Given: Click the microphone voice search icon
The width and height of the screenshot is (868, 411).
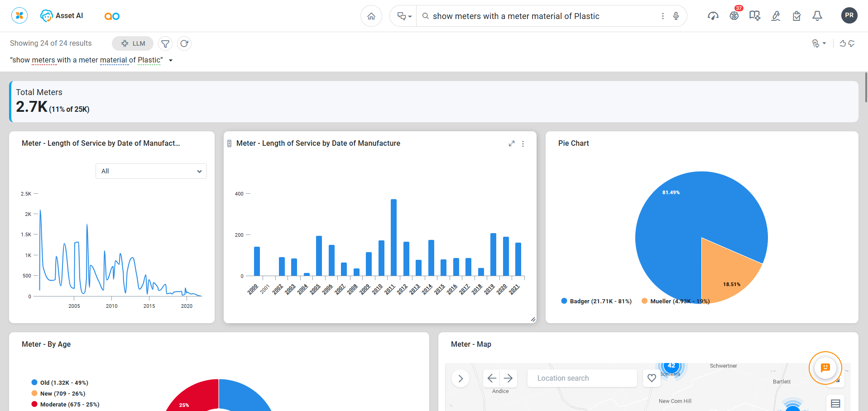Looking at the screenshot, I should click(676, 16).
